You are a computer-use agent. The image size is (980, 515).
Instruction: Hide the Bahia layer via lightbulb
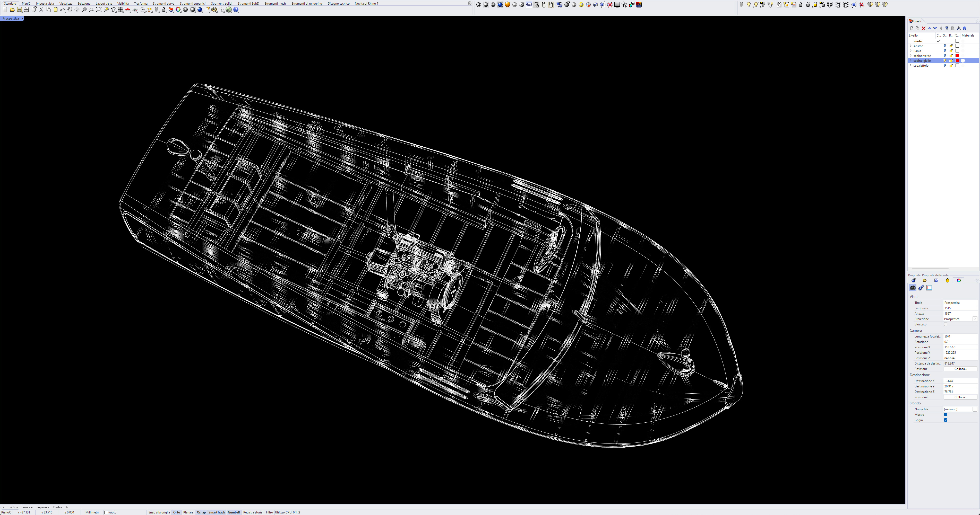pyautogui.click(x=945, y=51)
